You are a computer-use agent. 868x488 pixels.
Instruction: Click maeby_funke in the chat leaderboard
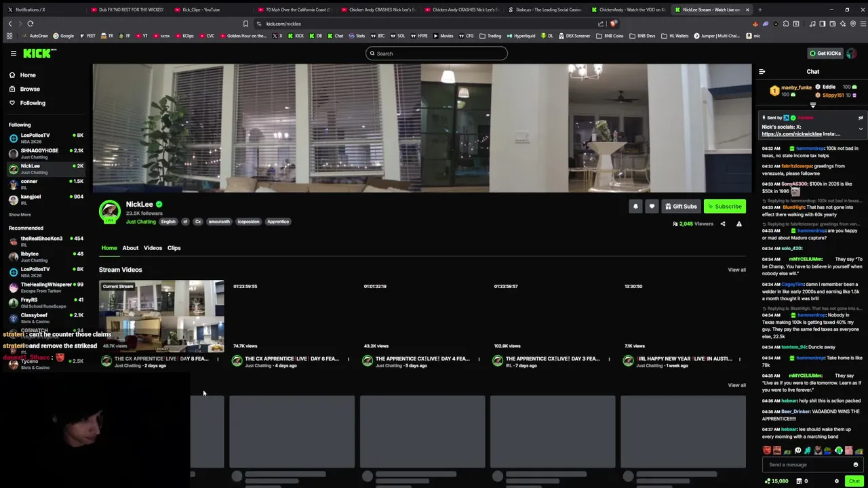tap(796, 87)
